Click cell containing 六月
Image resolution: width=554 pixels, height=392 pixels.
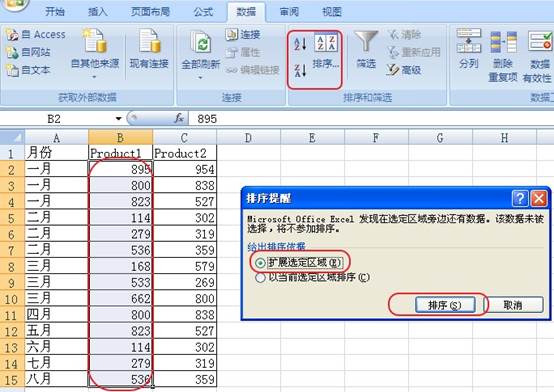coord(56,347)
